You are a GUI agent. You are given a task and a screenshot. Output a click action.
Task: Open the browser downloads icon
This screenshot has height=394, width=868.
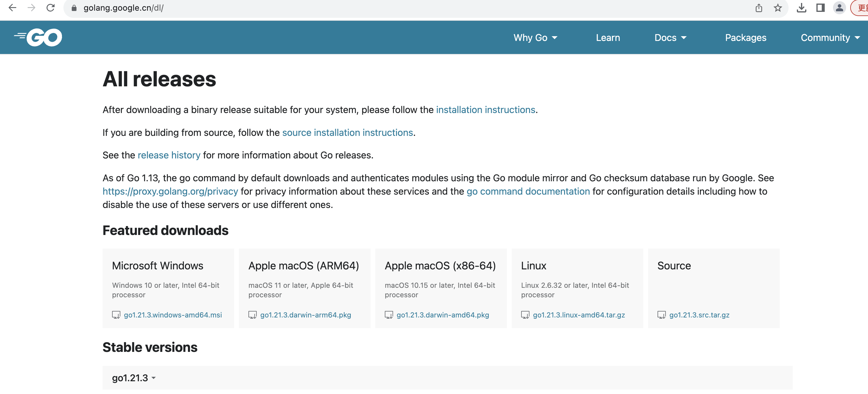pos(802,8)
